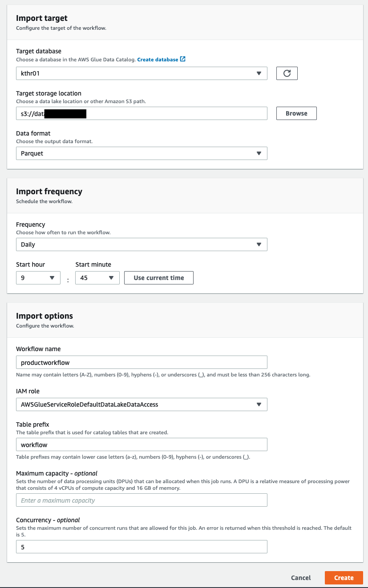Expand the Target database dropdown
Screen dimensions: 368x588
[141, 73]
